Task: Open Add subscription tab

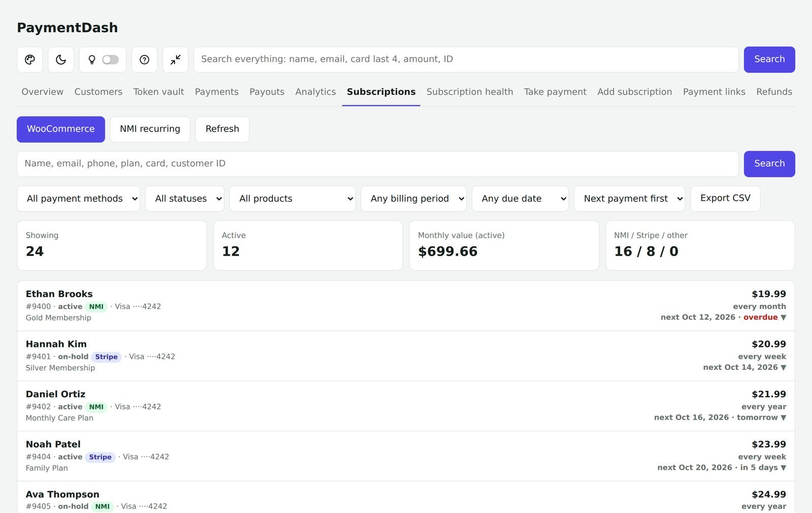Action: pos(635,92)
